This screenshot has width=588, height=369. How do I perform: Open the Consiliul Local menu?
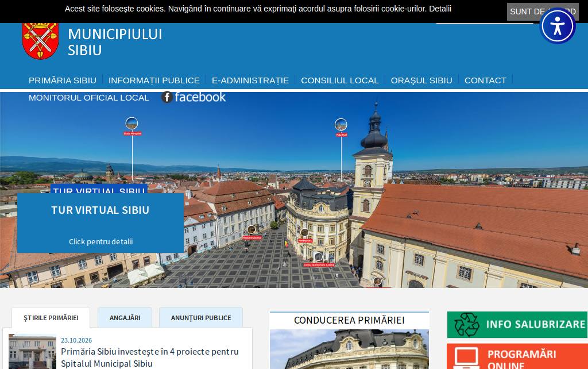pos(340,80)
